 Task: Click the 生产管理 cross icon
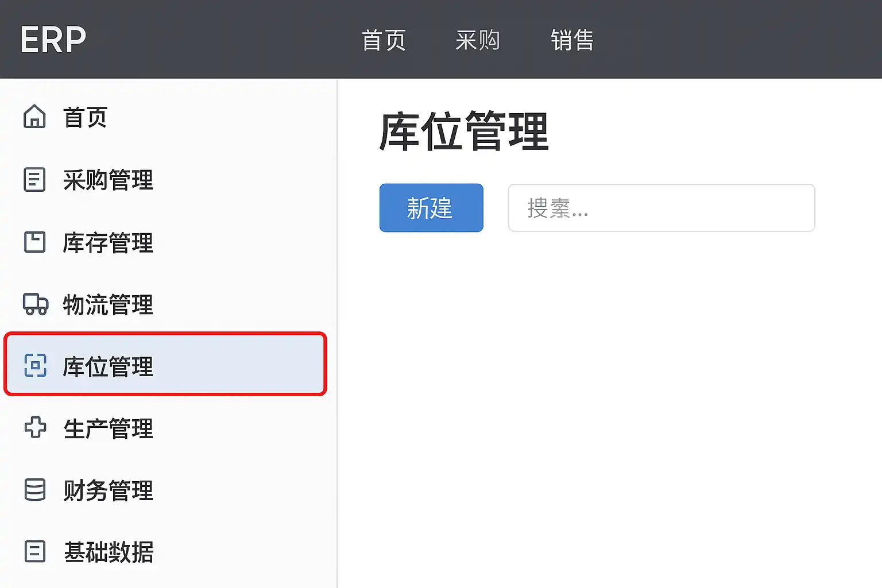click(x=35, y=427)
